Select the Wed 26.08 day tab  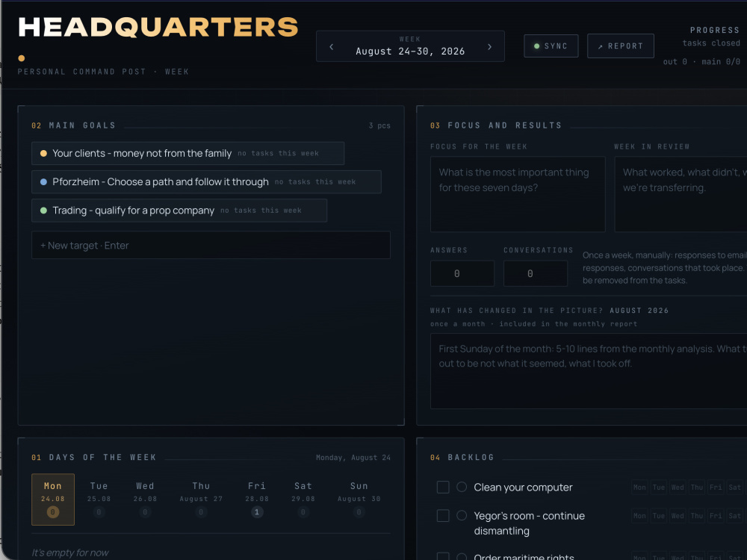(146, 500)
